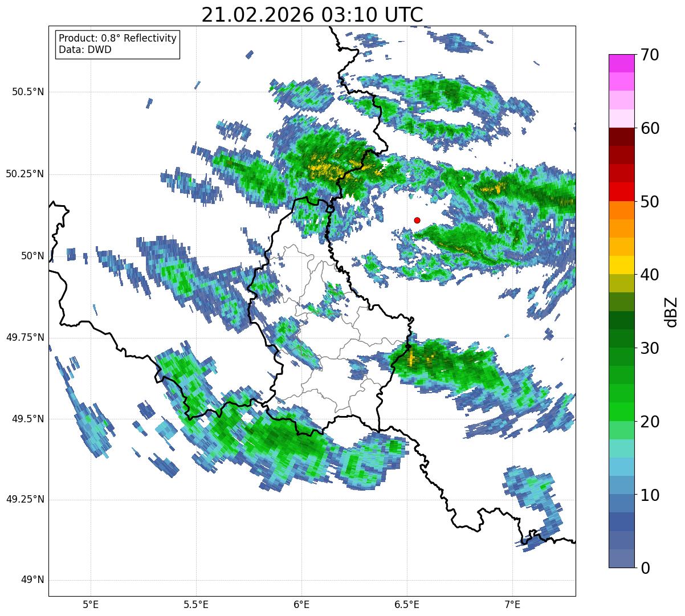Click the title "21.02.2026 03:10 UTC"

click(x=312, y=14)
